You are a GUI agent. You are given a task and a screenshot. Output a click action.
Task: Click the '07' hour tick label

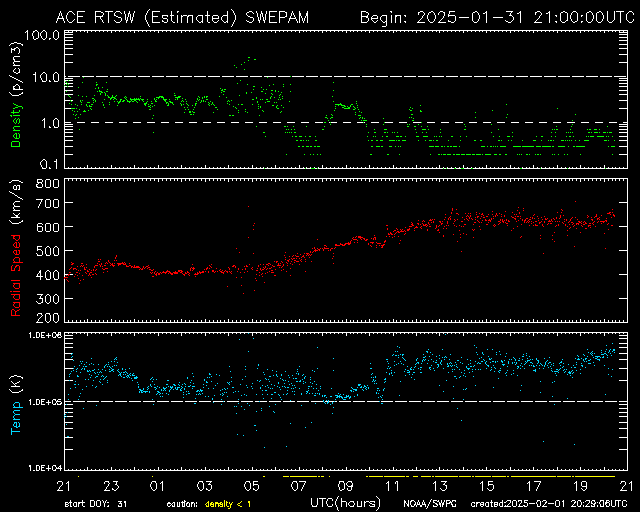(298, 486)
